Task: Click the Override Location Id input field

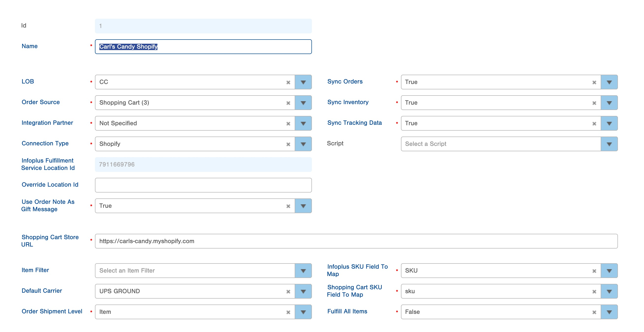Action: coord(203,185)
